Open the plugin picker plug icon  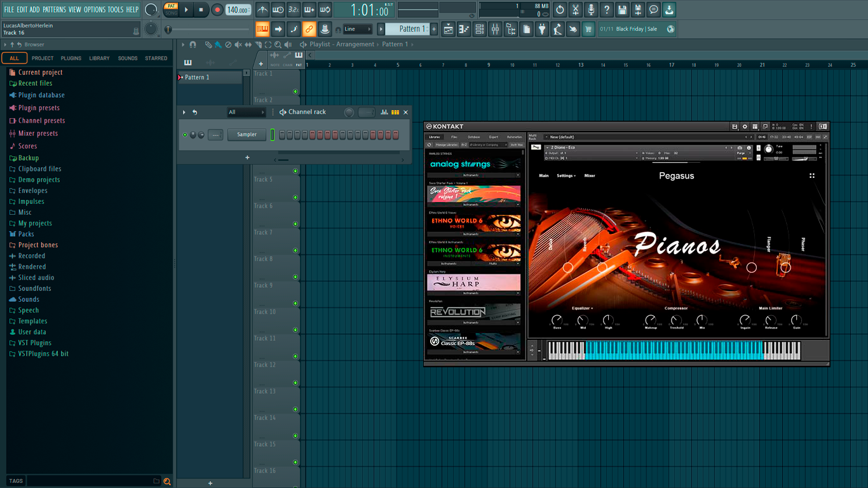(542, 29)
